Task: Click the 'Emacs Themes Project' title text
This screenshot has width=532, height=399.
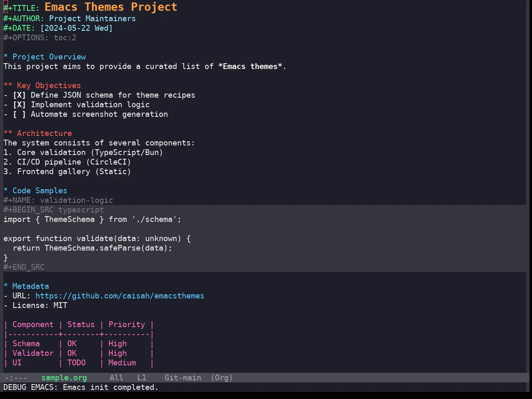Action: pyautogui.click(x=111, y=7)
